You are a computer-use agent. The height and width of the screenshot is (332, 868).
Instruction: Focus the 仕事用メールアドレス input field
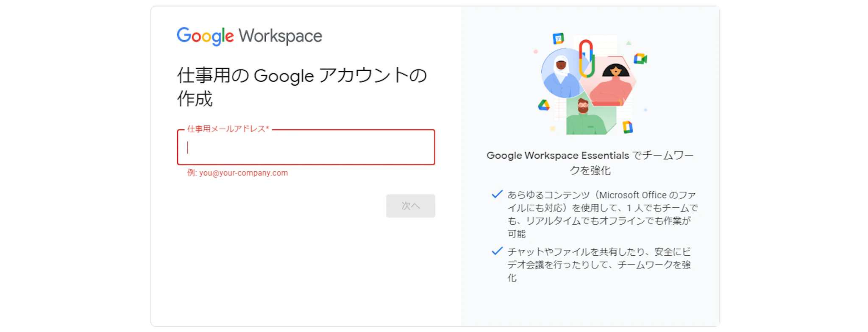click(x=306, y=148)
